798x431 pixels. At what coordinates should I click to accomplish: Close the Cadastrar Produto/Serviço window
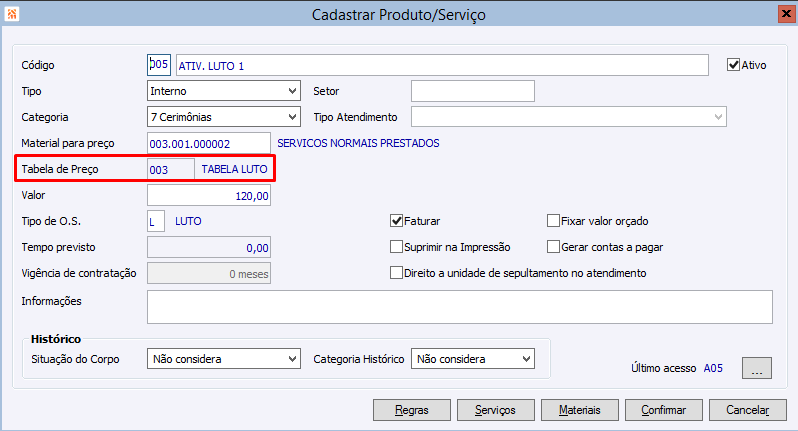[x=784, y=14]
